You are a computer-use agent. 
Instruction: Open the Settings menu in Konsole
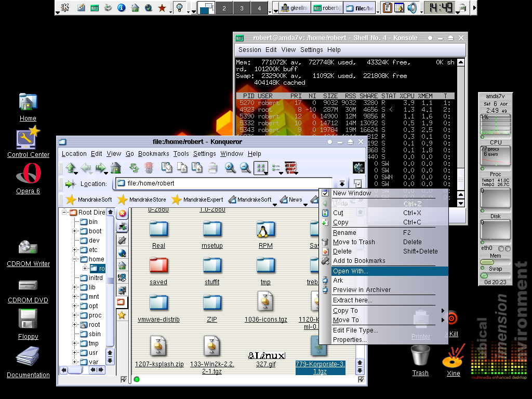pyautogui.click(x=312, y=50)
